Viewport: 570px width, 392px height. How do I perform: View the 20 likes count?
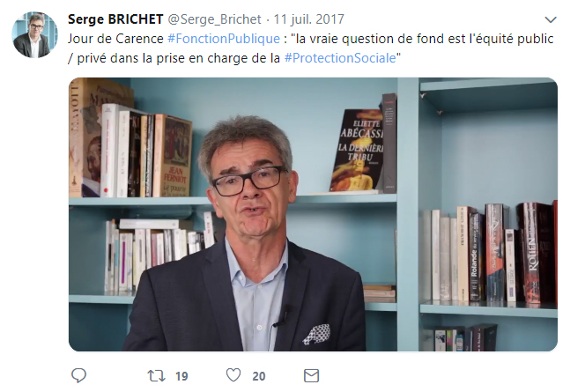(x=258, y=376)
